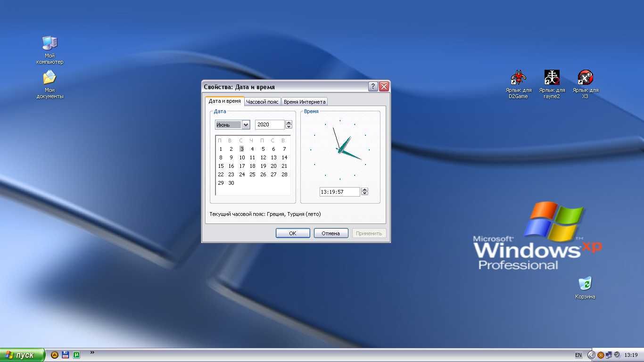
Task: Decrease time with down spinner arrow
Action: coord(364,194)
